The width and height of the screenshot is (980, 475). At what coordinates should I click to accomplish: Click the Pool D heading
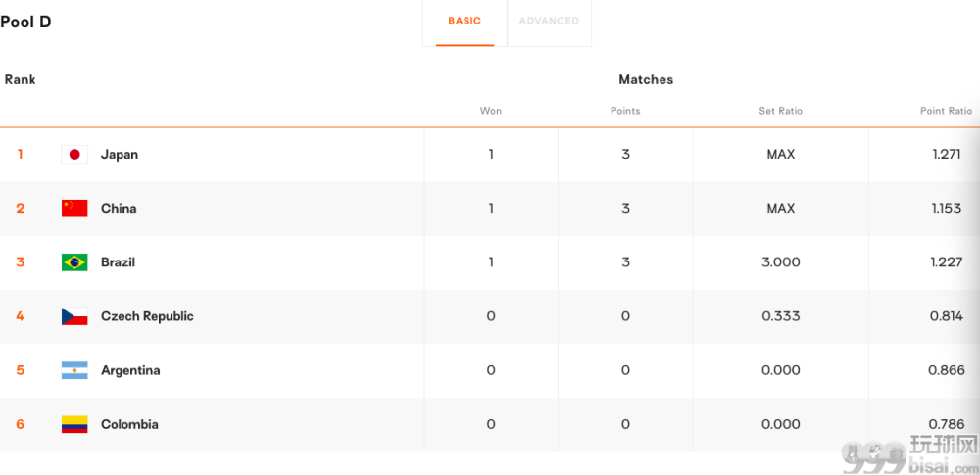click(x=25, y=22)
